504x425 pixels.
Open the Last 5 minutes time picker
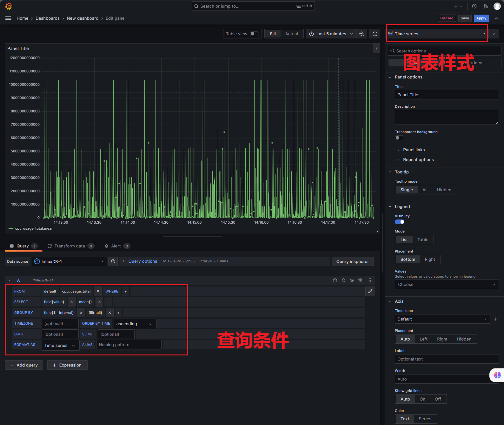pyautogui.click(x=331, y=34)
